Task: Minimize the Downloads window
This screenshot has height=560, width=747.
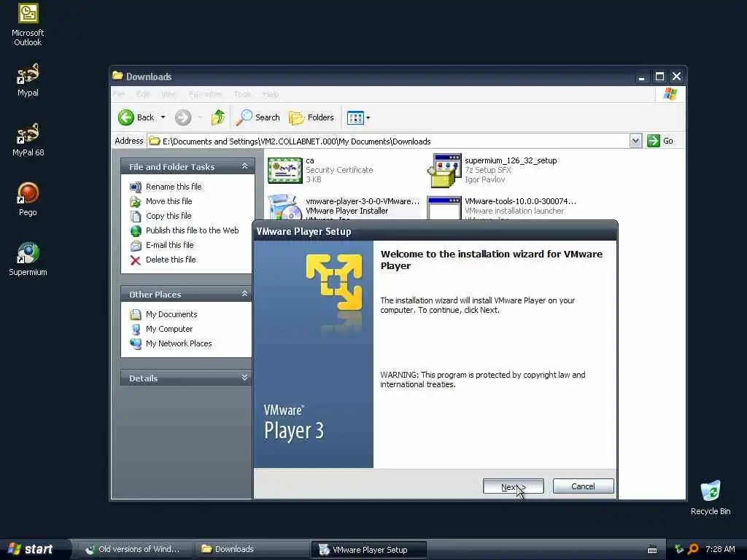Action: pyautogui.click(x=642, y=77)
